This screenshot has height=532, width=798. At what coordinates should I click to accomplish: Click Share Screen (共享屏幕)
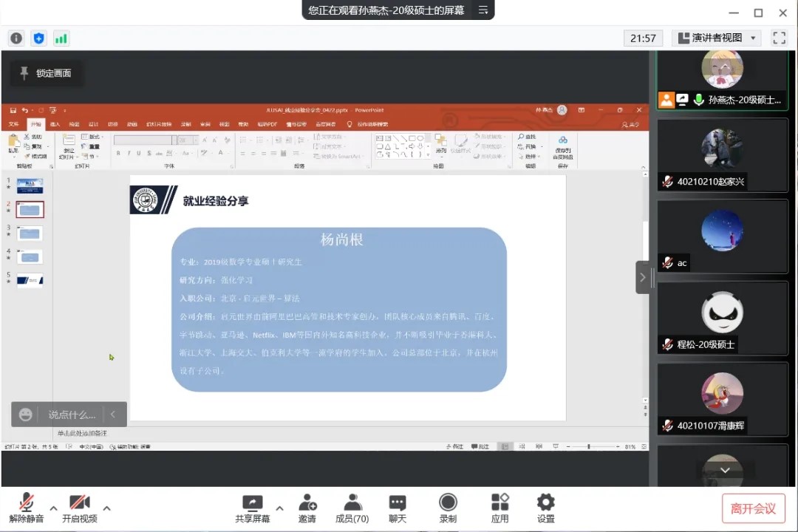(x=253, y=507)
